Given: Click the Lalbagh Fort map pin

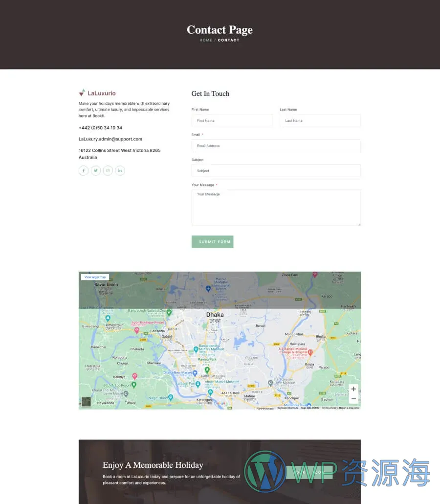Looking at the screenshot, I should pos(198,384).
